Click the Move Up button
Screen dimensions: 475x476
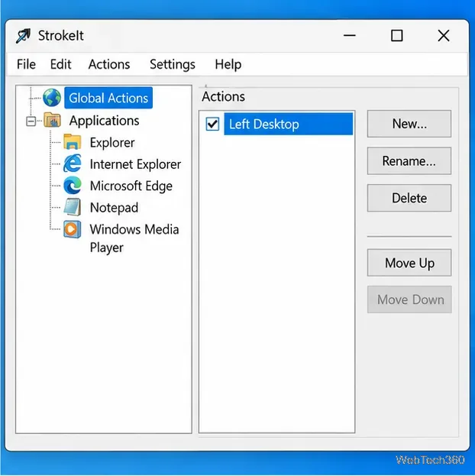pyautogui.click(x=409, y=263)
